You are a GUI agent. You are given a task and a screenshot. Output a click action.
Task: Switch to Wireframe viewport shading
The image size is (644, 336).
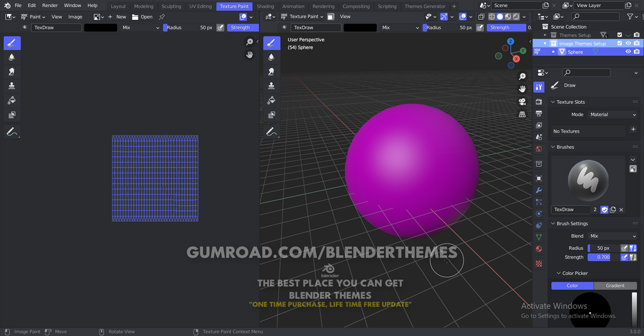click(x=491, y=17)
